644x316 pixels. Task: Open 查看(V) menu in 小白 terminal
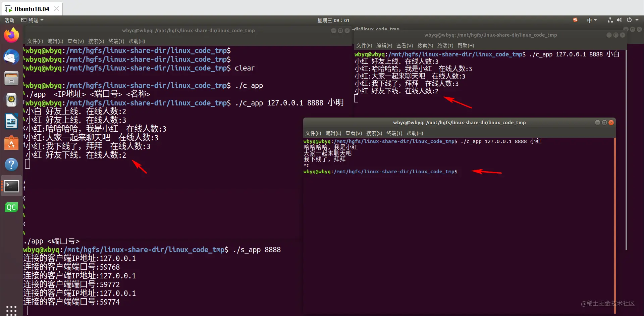pyautogui.click(x=405, y=45)
